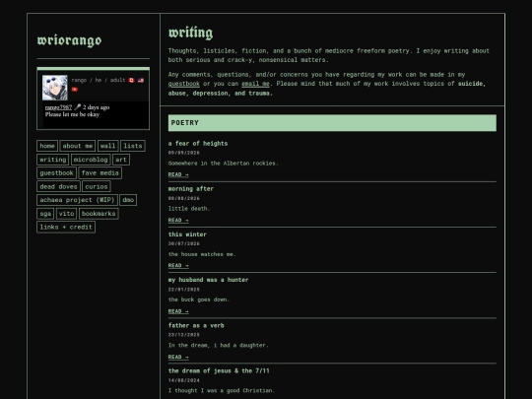Open the links + credit page
This screenshot has height=399, width=532.
coord(66,227)
